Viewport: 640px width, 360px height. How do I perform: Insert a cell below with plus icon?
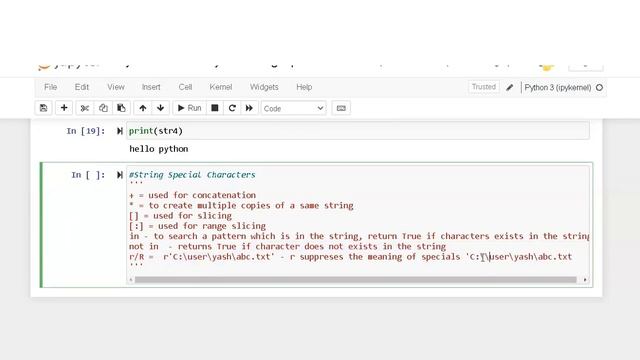click(64, 108)
